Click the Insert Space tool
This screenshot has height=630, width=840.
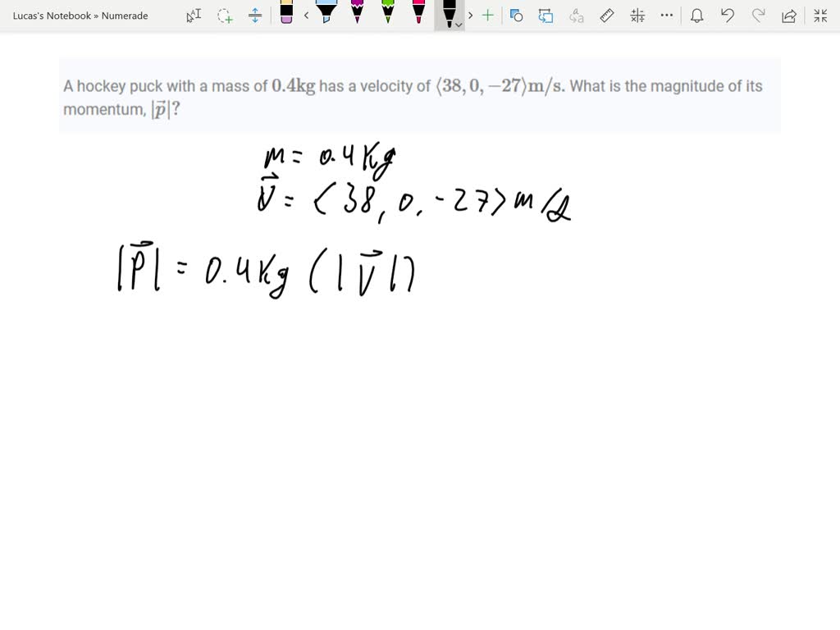(255, 16)
